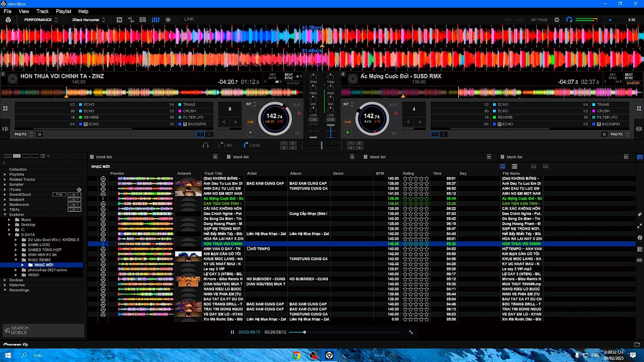Open the View menu
644x362 pixels.
click(24, 11)
